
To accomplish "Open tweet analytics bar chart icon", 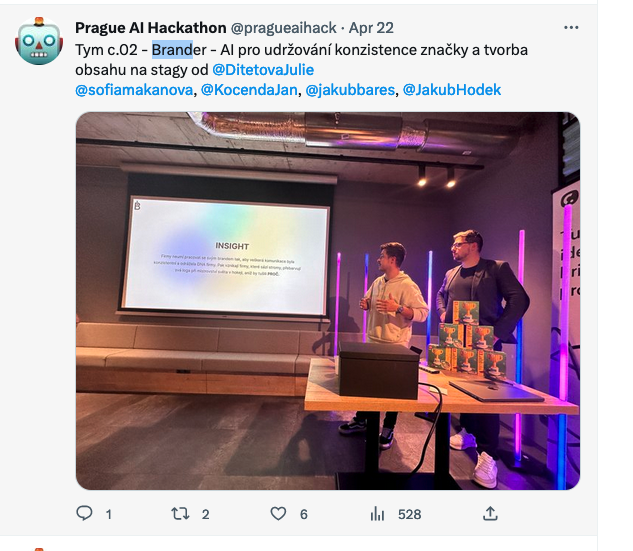I will (x=377, y=514).
